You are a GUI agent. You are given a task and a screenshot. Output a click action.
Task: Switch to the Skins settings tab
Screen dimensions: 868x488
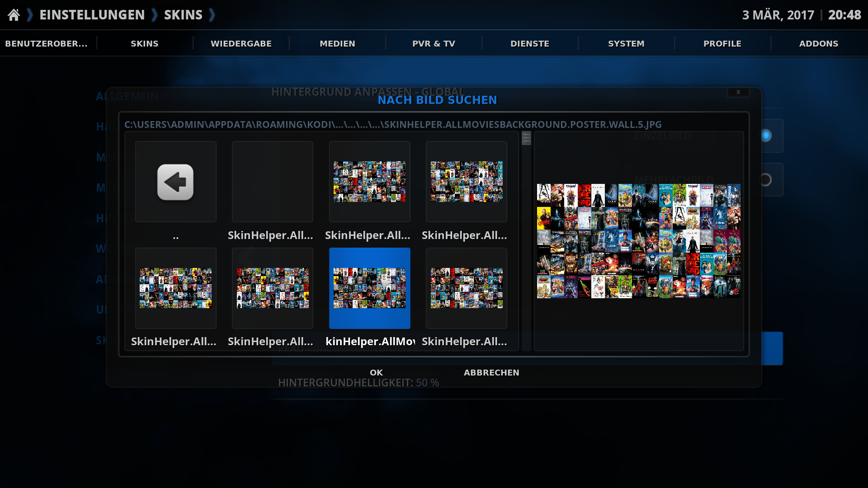pyautogui.click(x=145, y=44)
